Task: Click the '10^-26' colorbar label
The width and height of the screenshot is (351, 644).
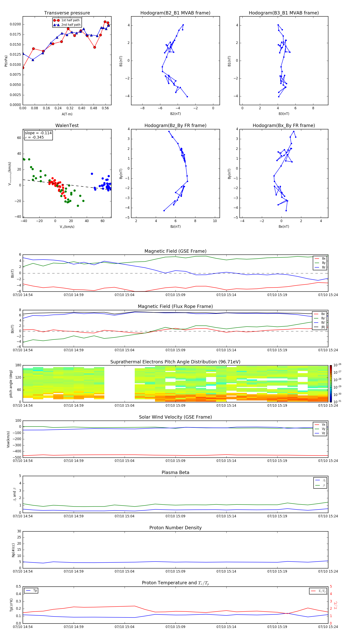Action: tap(337, 365)
